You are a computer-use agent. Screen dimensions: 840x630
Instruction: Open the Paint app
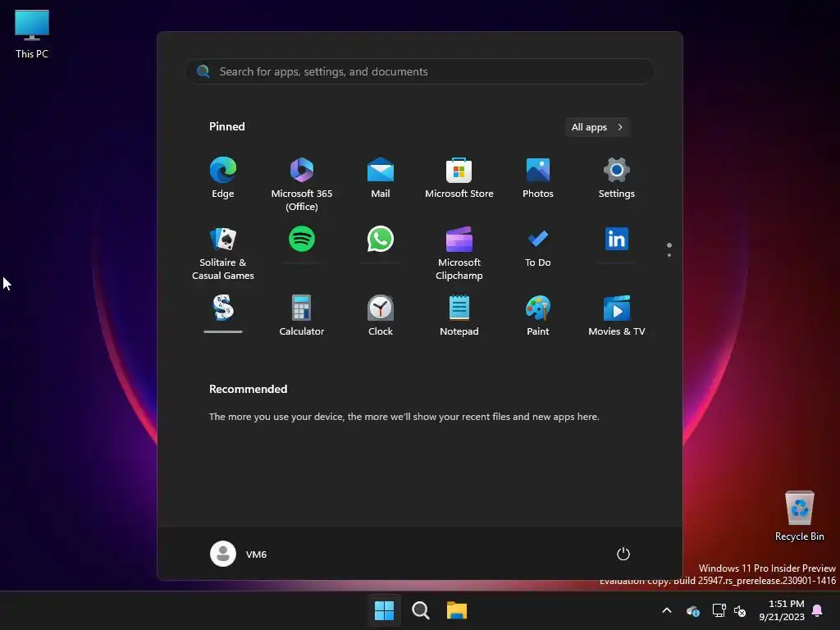pyautogui.click(x=538, y=316)
